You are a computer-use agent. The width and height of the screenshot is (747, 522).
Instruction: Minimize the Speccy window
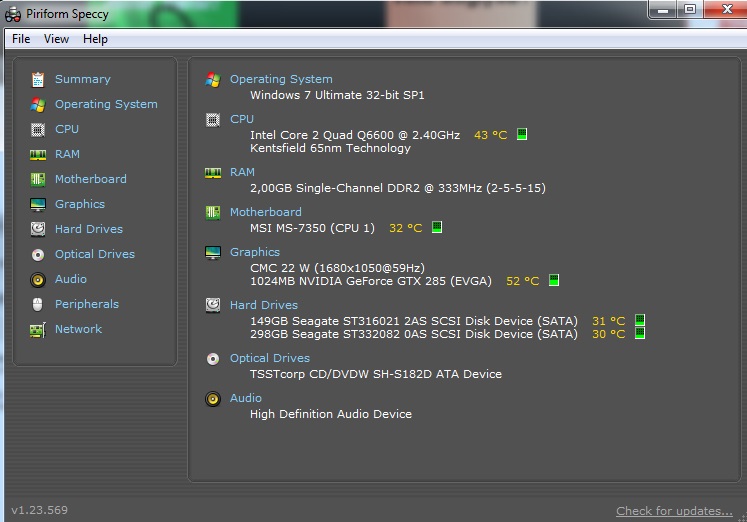pos(663,10)
